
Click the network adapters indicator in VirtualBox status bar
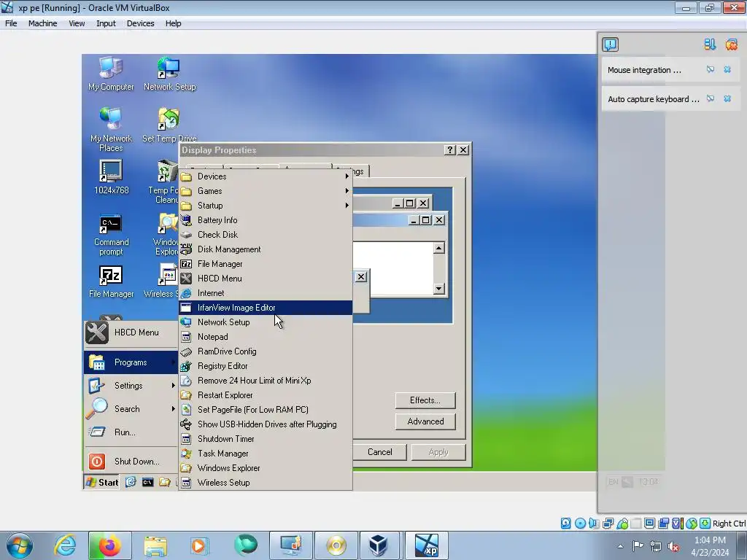[608, 524]
